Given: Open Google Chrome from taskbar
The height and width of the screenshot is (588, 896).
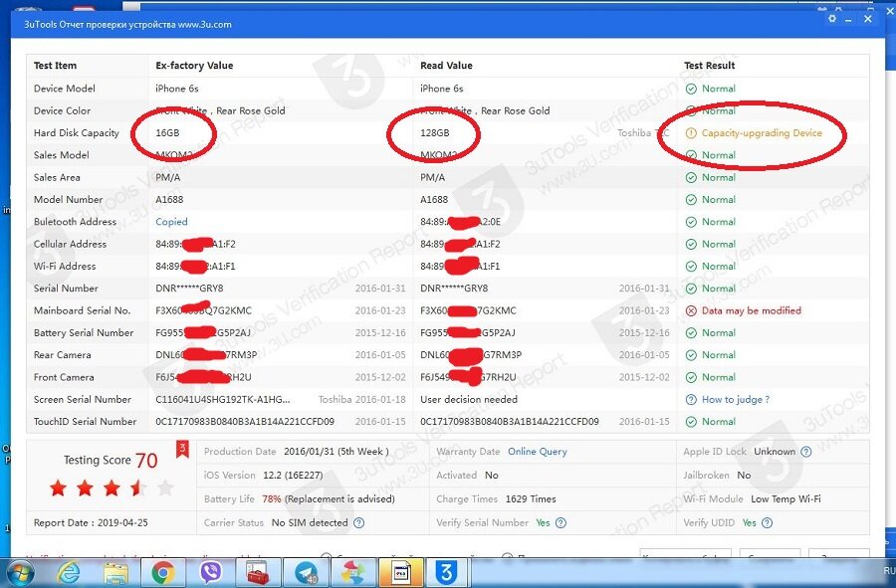Looking at the screenshot, I should click(163, 573).
